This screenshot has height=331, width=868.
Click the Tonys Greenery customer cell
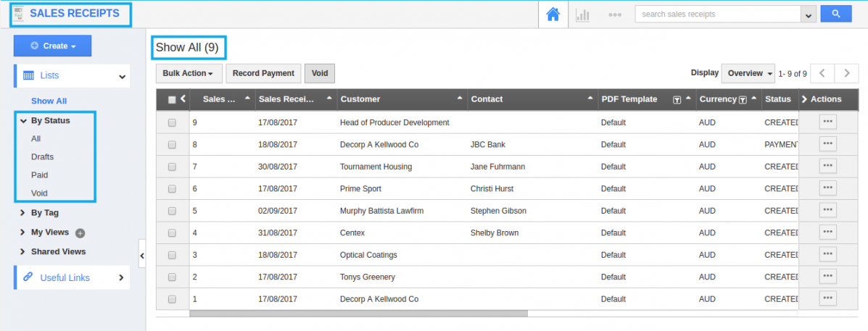tap(367, 277)
